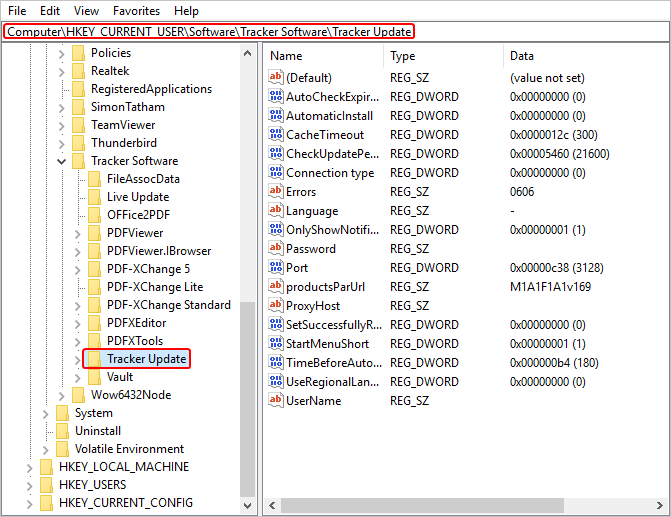Collapse the Tracker Software key
The height and width of the screenshot is (517, 671).
tap(62, 161)
